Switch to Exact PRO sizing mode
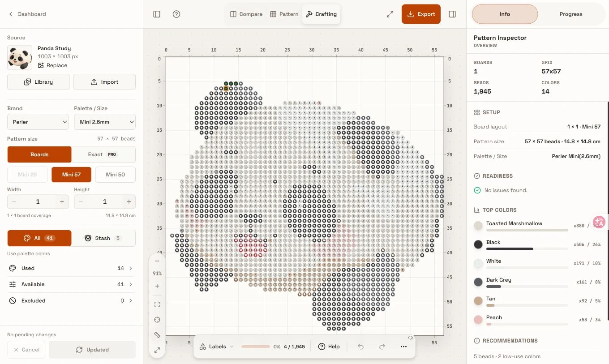 [103, 154]
